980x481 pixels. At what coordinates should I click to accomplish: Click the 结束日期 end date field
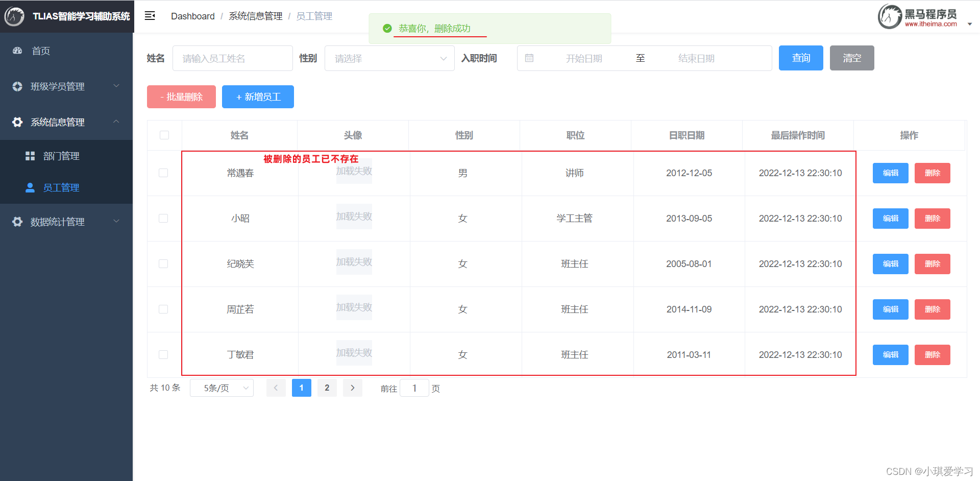click(696, 58)
